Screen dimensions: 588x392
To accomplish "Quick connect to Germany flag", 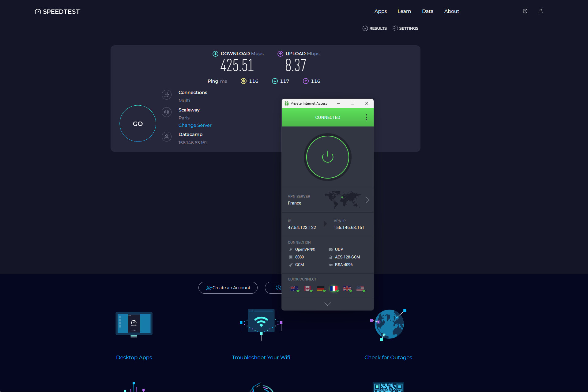I will coord(321,289).
